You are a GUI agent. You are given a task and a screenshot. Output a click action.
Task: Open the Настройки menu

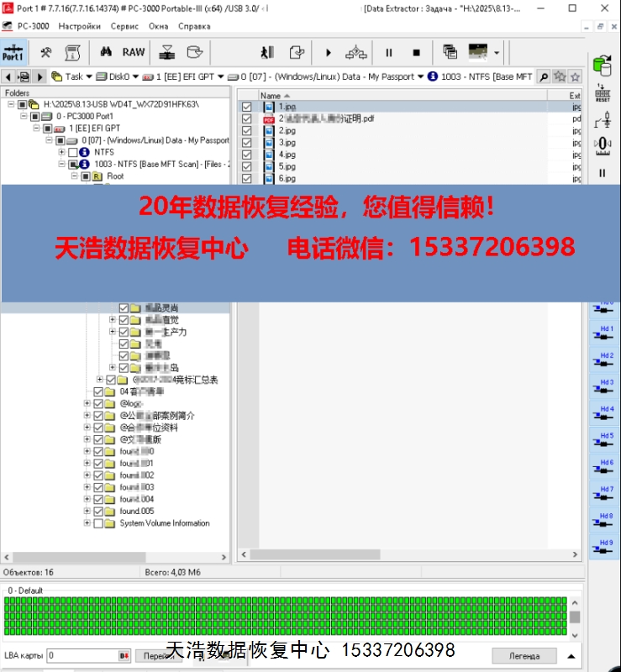(79, 26)
